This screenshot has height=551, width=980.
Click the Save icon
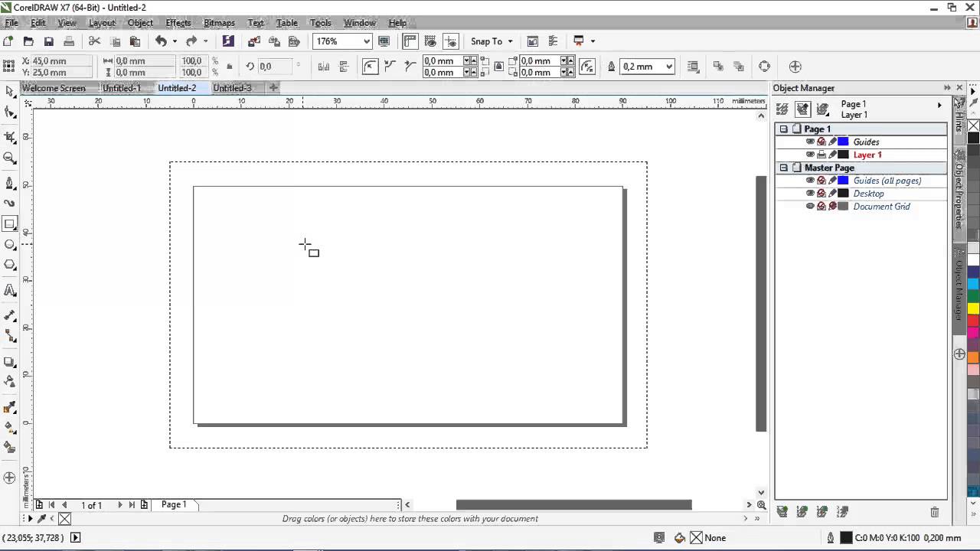click(x=48, y=41)
